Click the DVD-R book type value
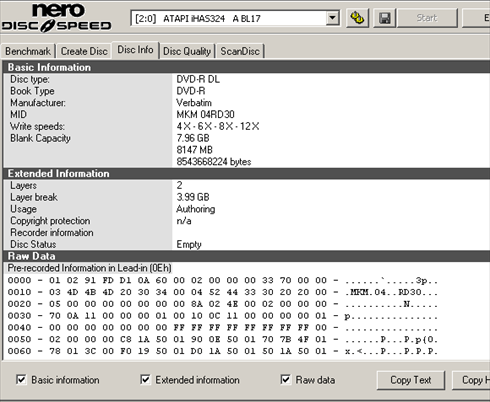 click(x=191, y=91)
